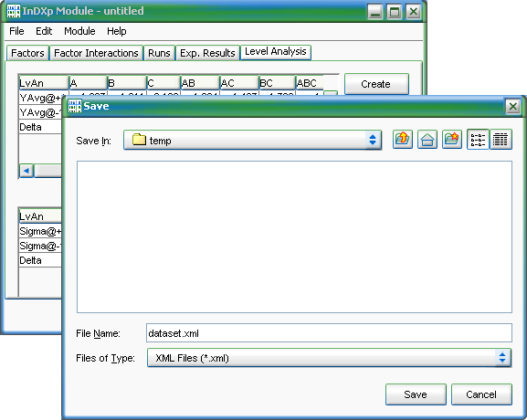The width and height of the screenshot is (527, 420).
Task: Minimize the InDXp Module window
Action: pyautogui.click(x=374, y=12)
